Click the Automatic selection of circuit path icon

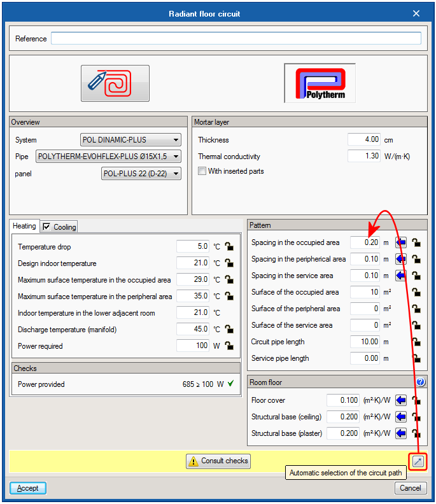click(x=418, y=461)
